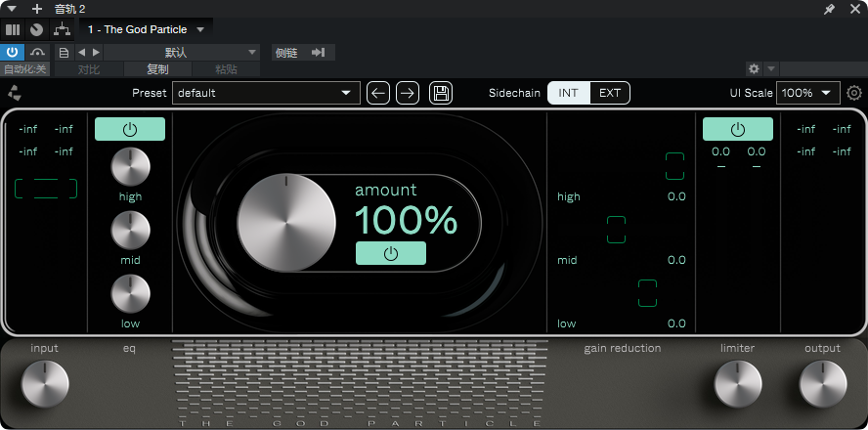Go to previous host preset arrow
The width and height of the screenshot is (868, 430).
point(81,53)
